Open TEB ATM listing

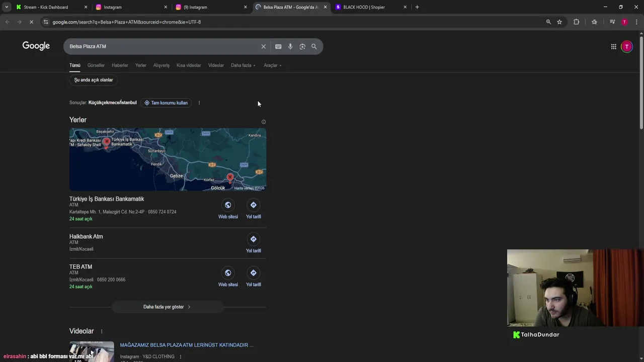click(80, 267)
